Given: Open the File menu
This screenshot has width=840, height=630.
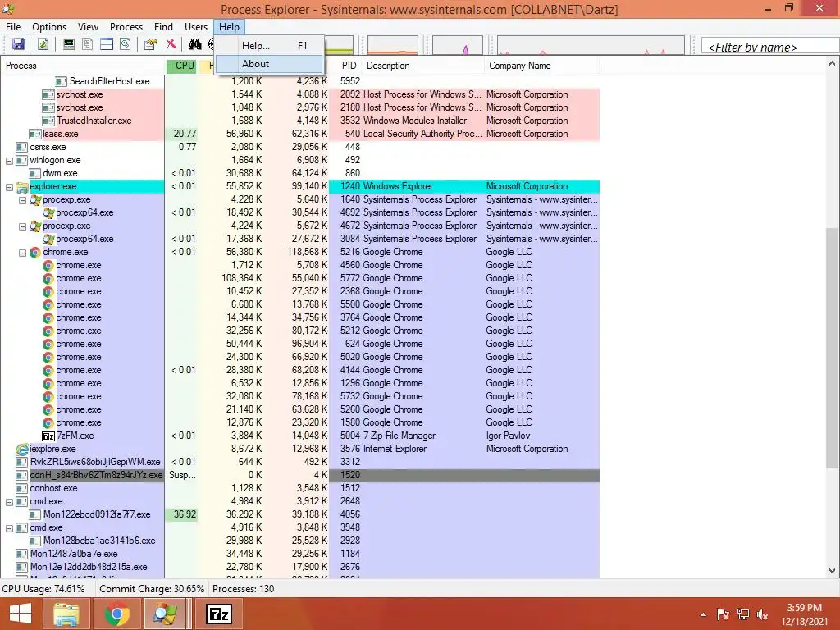Looking at the screenshot, I should pos(13,27).
